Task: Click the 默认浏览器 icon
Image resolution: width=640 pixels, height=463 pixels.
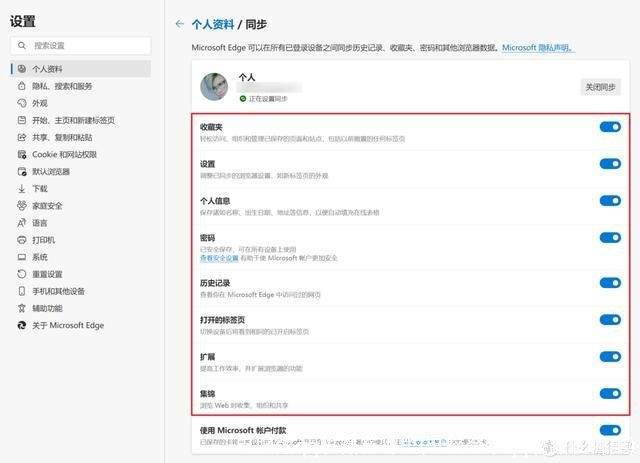Action: (x=22, y=171)
